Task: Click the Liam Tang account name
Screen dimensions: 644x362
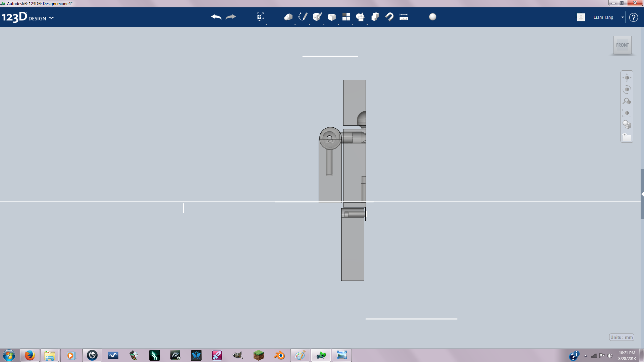Action: (603, 17)
